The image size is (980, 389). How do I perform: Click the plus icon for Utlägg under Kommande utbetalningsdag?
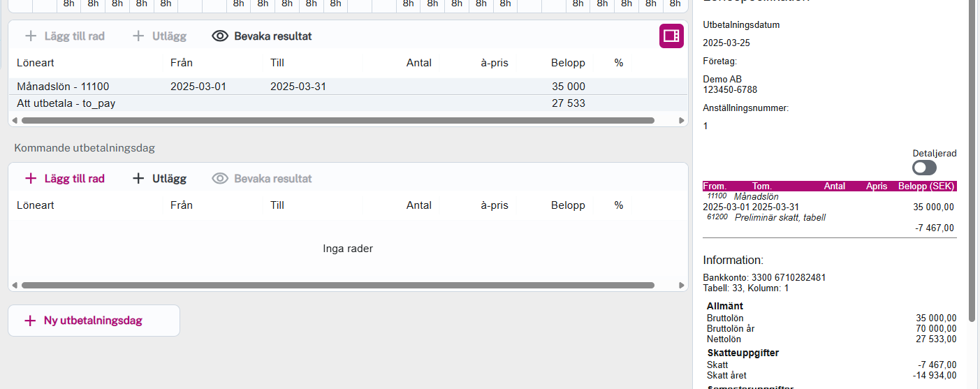138,179
